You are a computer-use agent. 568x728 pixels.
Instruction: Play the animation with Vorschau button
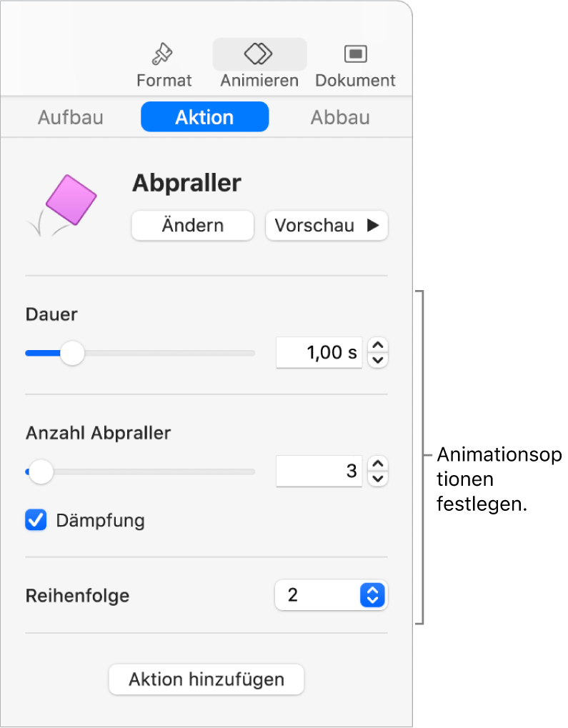327,226
